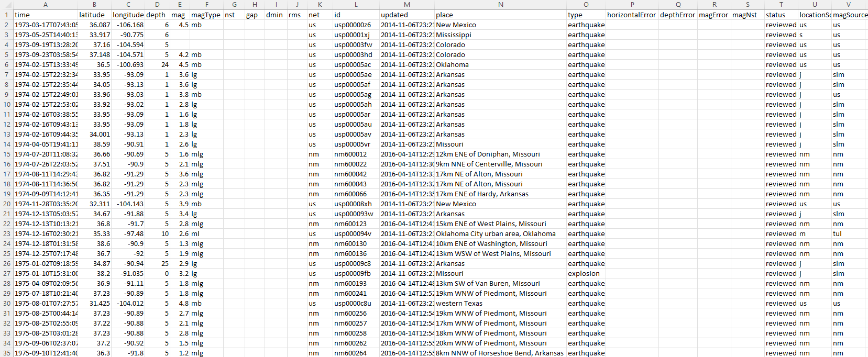Click '17km ENE of Hardy, Arkansas' cell

tap(500, 194)
